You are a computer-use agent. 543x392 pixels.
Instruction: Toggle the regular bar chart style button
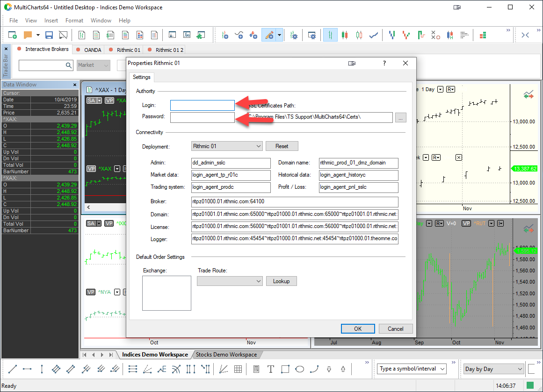(x=330, y=35)
